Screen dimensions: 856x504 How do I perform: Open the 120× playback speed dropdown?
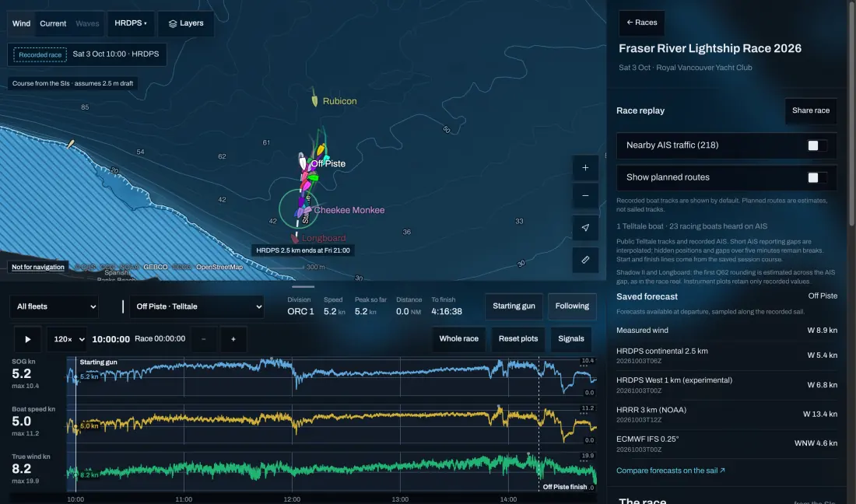tap(67, 339)
